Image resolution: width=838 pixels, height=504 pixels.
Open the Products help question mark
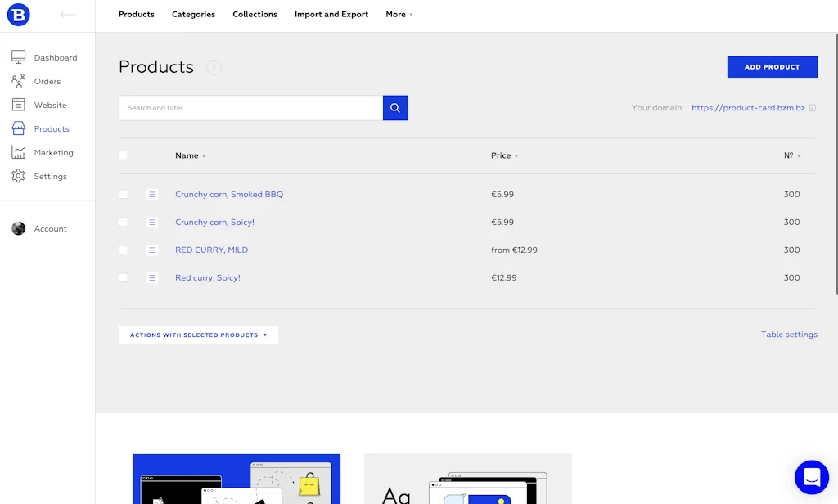click(214, 67)
